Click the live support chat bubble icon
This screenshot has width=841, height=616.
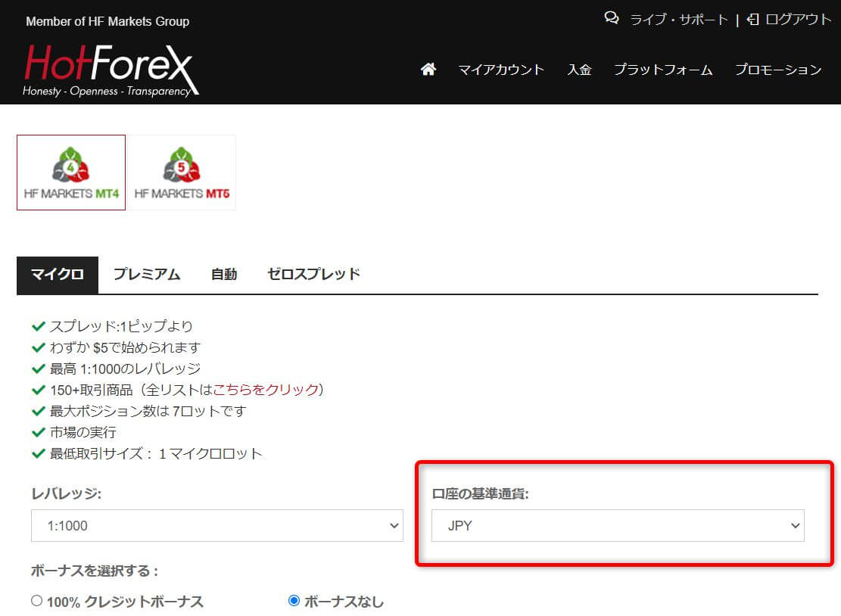click(x=612, y=18)
